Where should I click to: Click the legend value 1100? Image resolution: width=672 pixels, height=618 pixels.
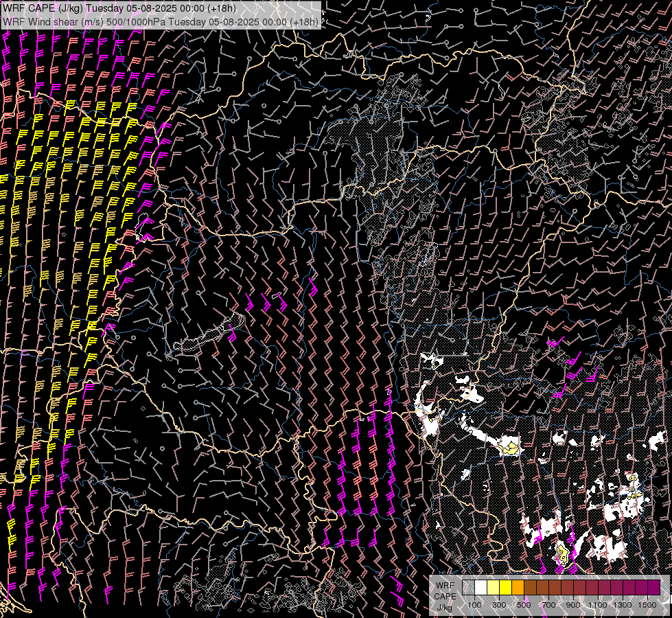tap(597, 605)
